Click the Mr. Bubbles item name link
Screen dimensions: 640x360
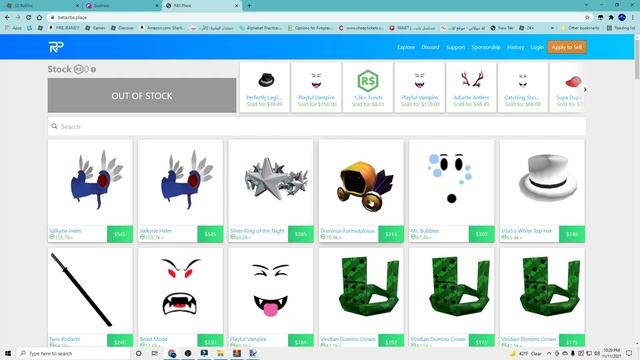coord(425,231)
